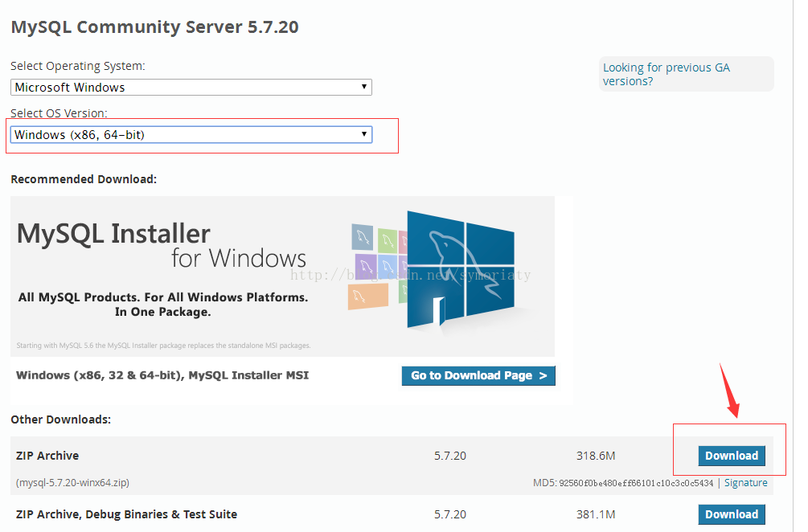Click the 381.1M file size
The image size is (808, 532).
[x=596, y=514]
